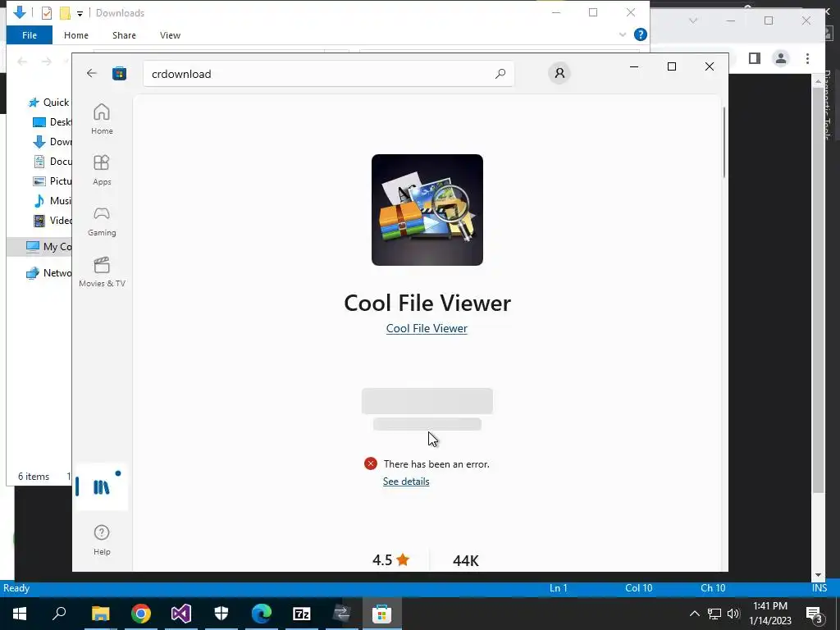
Task: Expand the ribbon chevron in Downloads window
Action: click(x=623, y=34)
